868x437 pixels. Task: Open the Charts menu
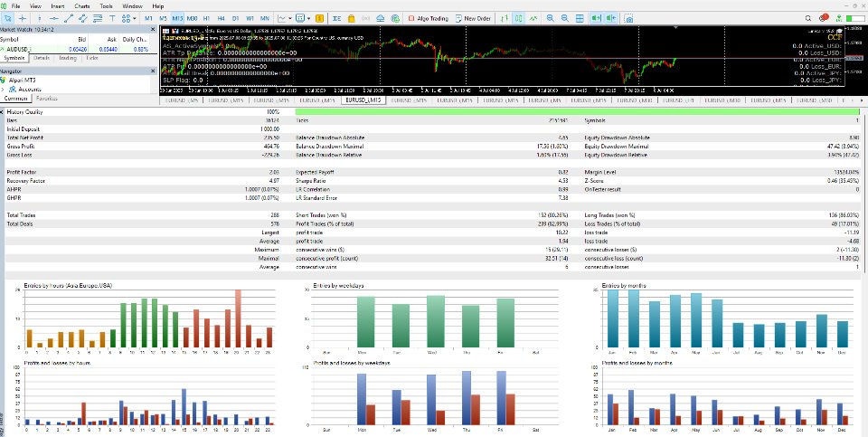pos(82,6)
